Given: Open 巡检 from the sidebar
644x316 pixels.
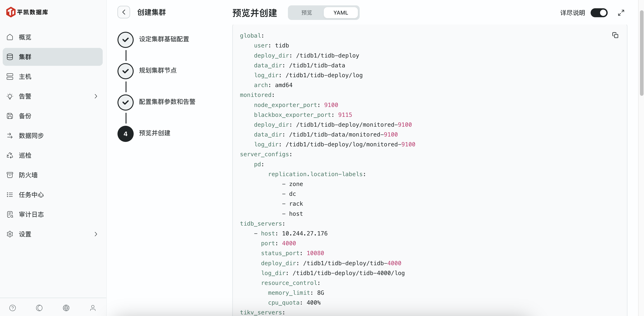Looking at the screenshot, I should [25, 155].
